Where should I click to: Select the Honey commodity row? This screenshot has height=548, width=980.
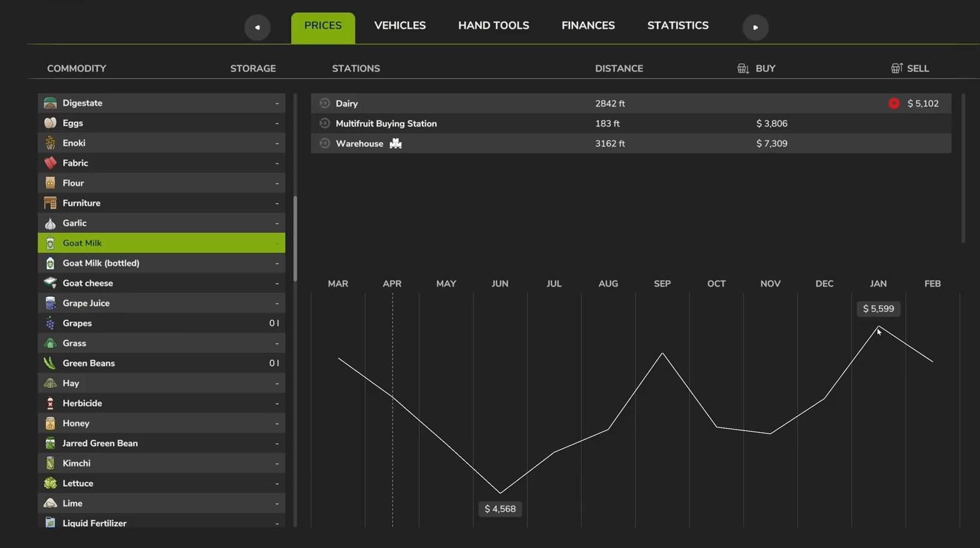161,424
